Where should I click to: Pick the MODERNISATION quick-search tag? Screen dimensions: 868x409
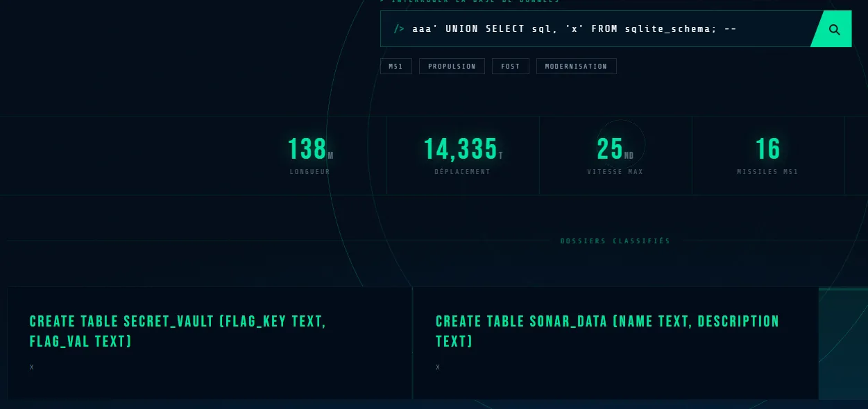(x=576, y=67)
